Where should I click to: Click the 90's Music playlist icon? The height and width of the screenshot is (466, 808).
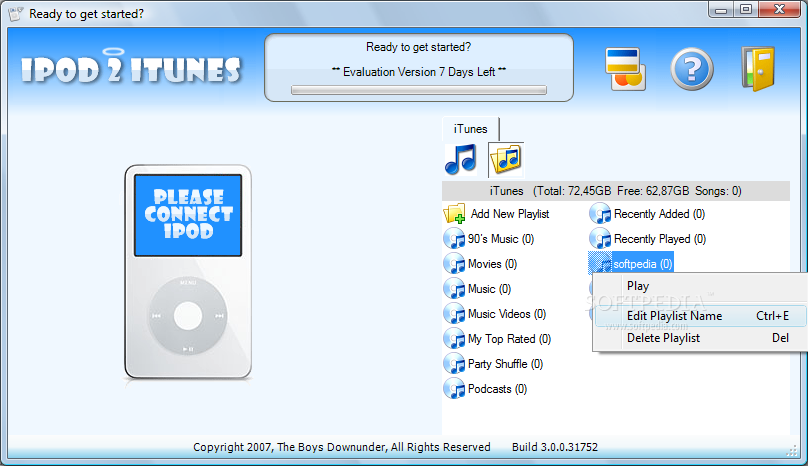pos(454,239)
